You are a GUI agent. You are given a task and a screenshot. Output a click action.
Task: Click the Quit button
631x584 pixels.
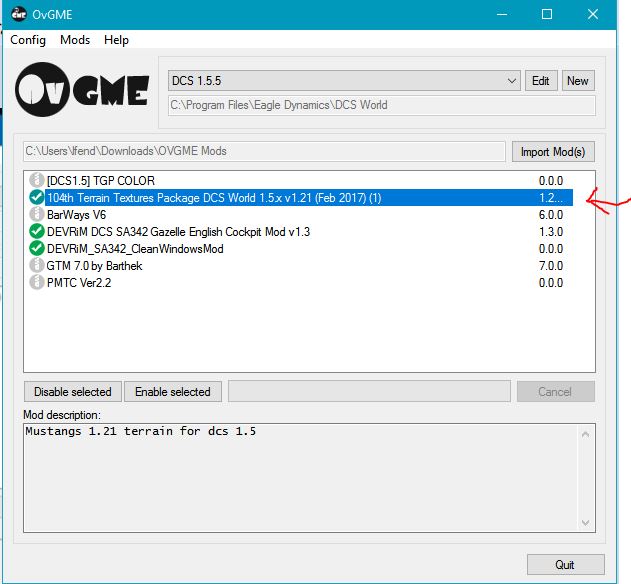[565, 565]
